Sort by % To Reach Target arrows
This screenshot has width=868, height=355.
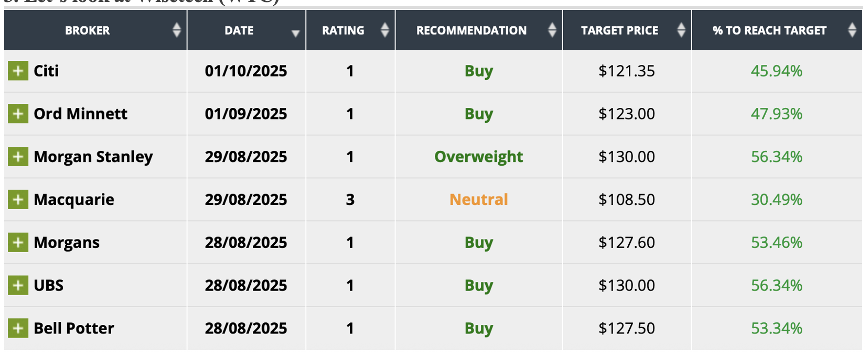[x=852, y=30]
